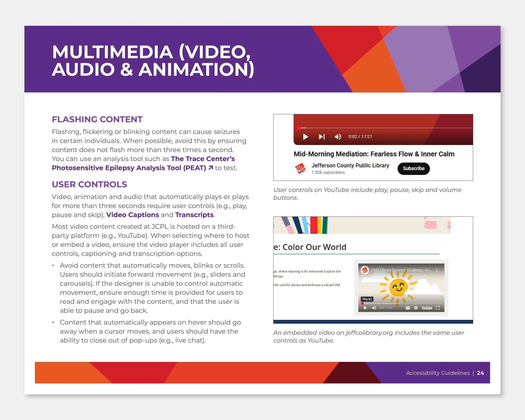525x420 pixels.
Task: Click embedded video's progress bar scrubber
Action: point(362,304)
